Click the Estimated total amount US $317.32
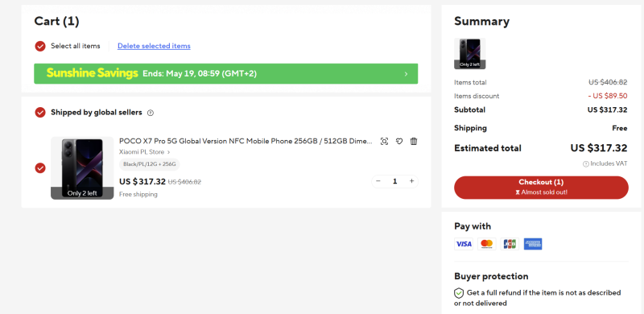 point(599,148)
